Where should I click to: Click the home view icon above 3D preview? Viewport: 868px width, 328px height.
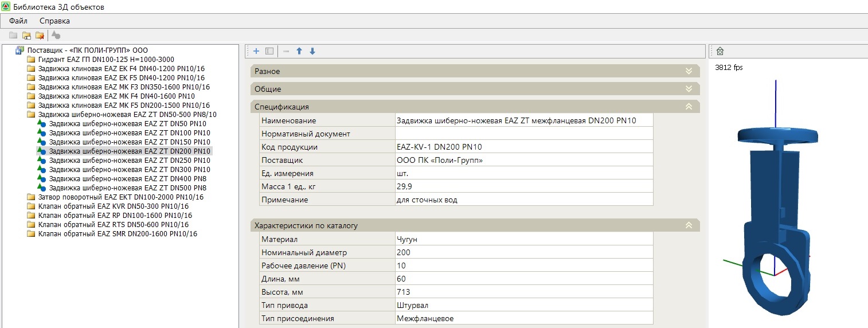click(x=720, y=51)
